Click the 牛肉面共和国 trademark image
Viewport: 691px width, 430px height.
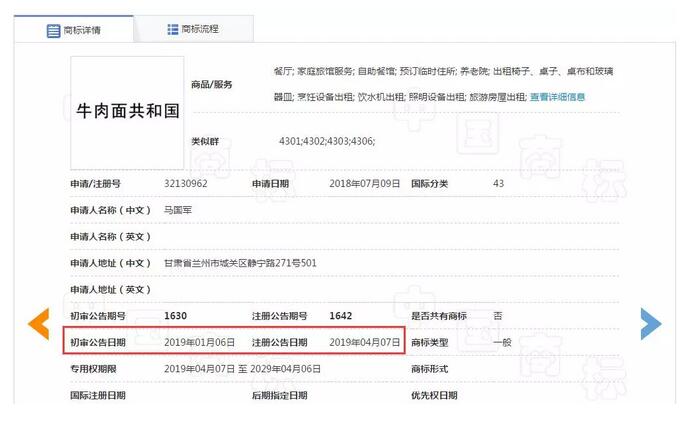(x=127, y=112)
